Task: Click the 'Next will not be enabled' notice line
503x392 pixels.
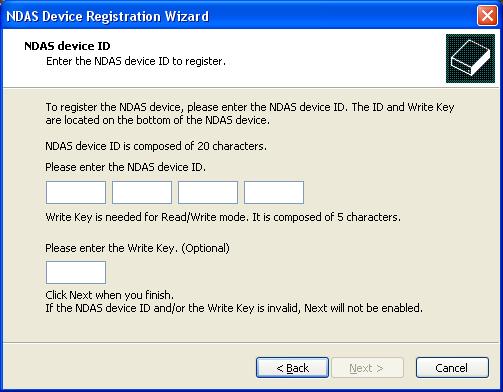Action: (x=234, y=308)
